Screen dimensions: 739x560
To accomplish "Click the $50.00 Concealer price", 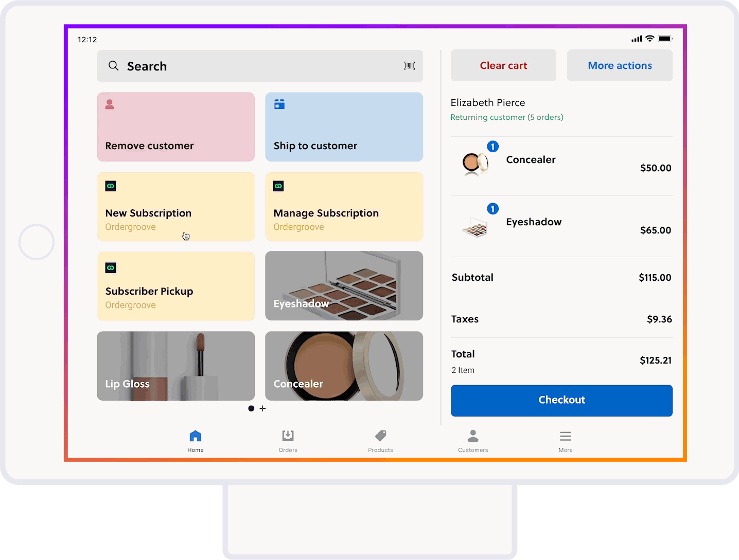I will [656, 168].
